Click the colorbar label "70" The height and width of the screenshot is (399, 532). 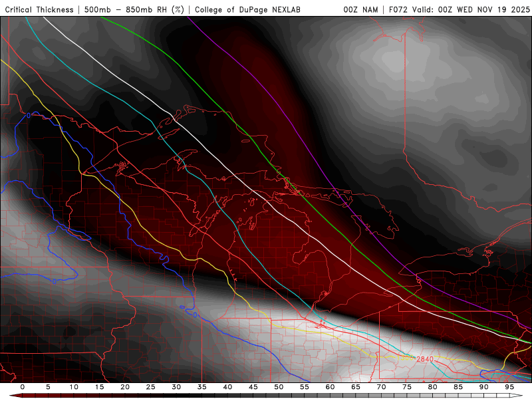pyautogui.click(x=381, y=387)
